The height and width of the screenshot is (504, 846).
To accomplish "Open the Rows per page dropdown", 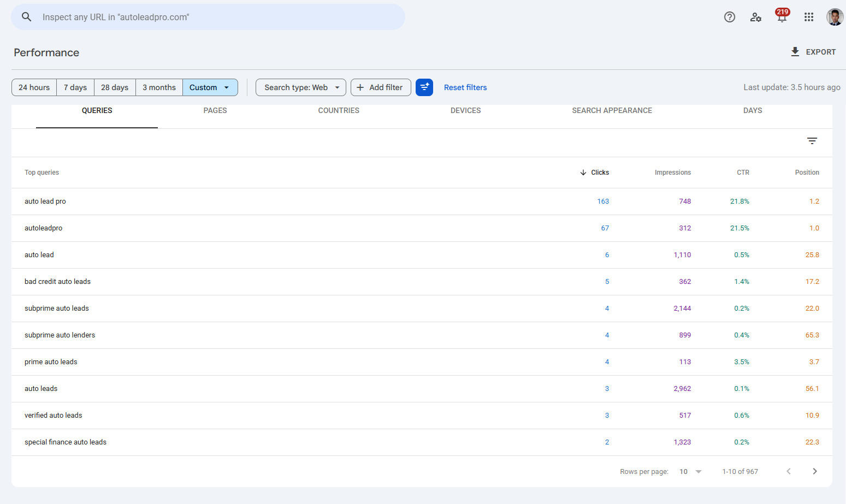I will point(690,472).
